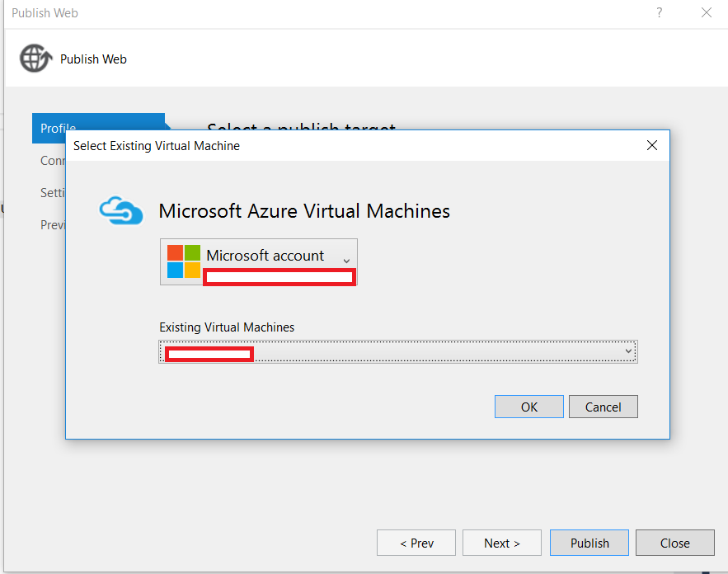Click the Select Existing Virtual Machine title
Screen dimensions: 728x574
[x=157, y=146]
